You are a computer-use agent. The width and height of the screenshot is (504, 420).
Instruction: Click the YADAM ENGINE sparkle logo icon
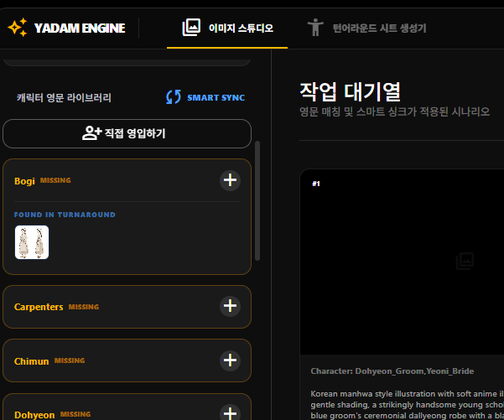coord(18,28)
